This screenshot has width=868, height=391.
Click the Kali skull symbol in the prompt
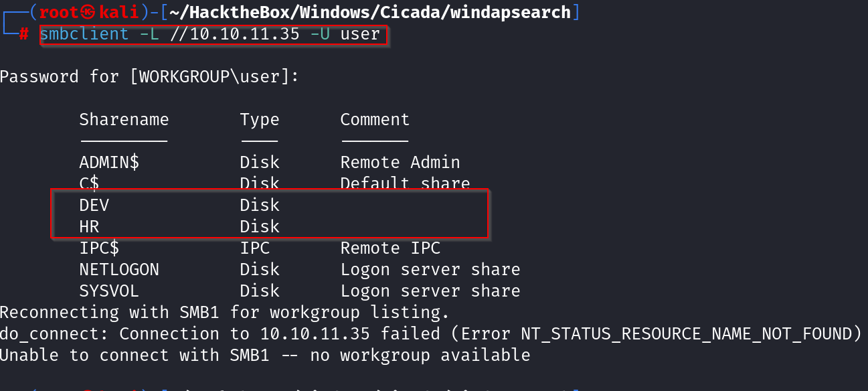(x=90, y=12)
